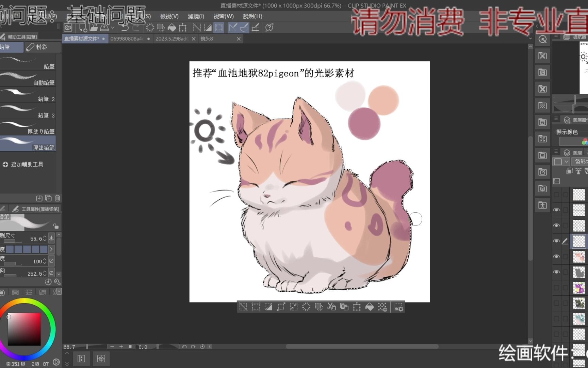This screenshot has height=368, width=588.
Task: Open Quick Access palette icon at dock top
Action: [x=542, y=39]
